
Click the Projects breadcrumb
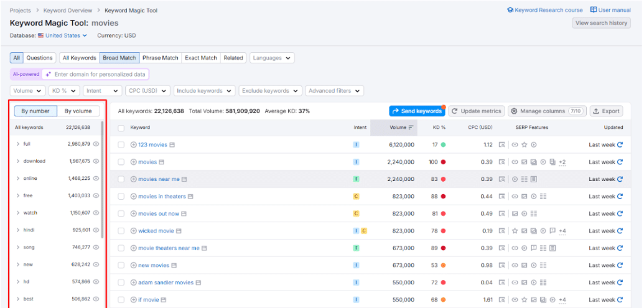click(x=20, y=10)
